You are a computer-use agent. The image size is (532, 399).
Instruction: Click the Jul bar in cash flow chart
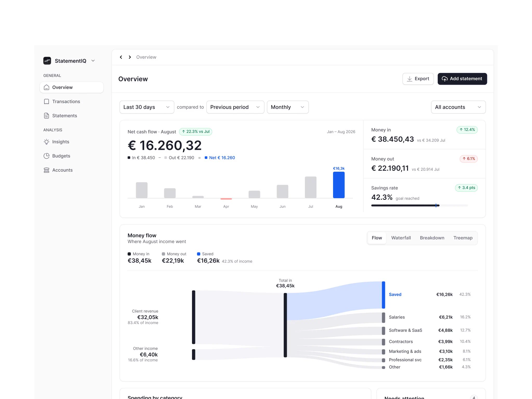311,187
